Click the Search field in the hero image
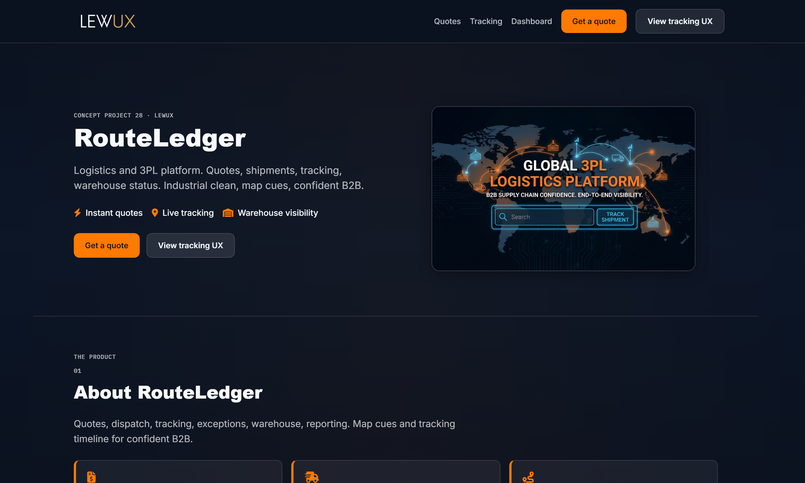805x483 pixels. (x=550, y=217)
